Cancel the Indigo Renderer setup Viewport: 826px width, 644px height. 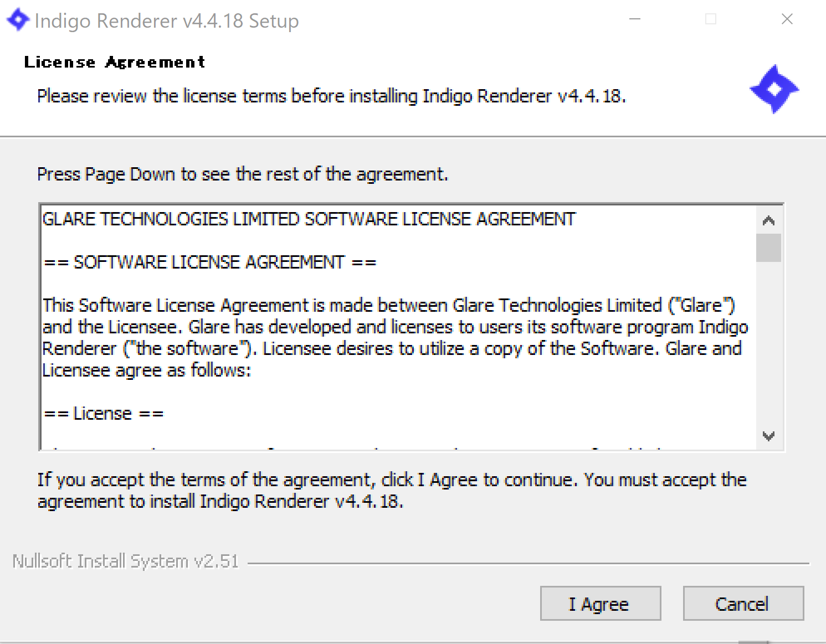(743, 604)
